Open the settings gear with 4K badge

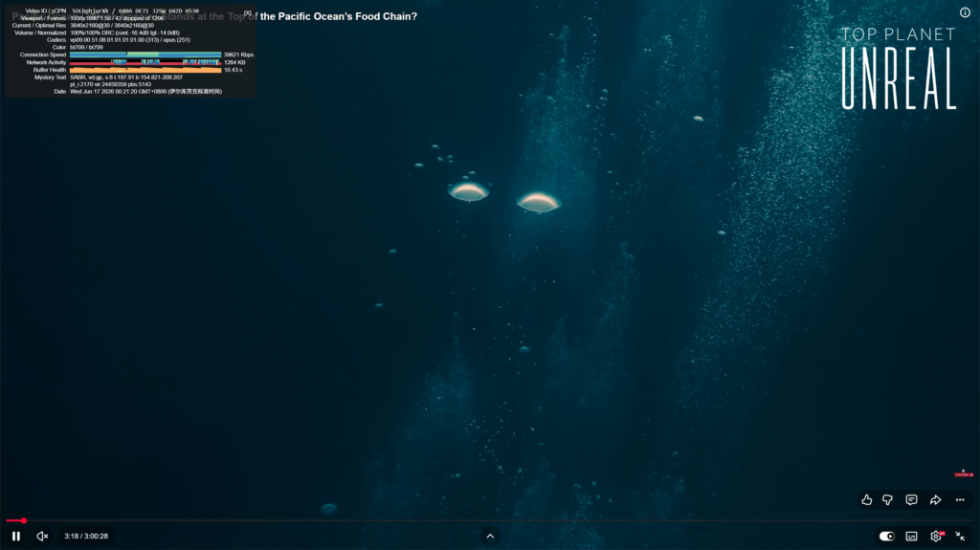tap(936, 537)
